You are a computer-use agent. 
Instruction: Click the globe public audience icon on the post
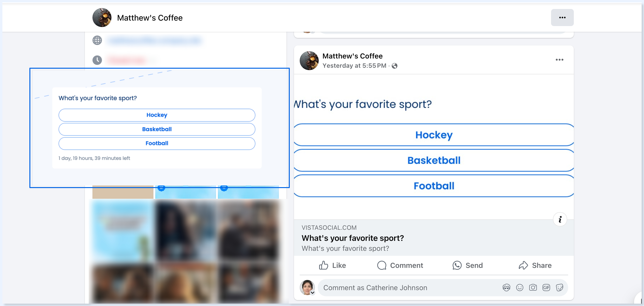click(395, 66)
